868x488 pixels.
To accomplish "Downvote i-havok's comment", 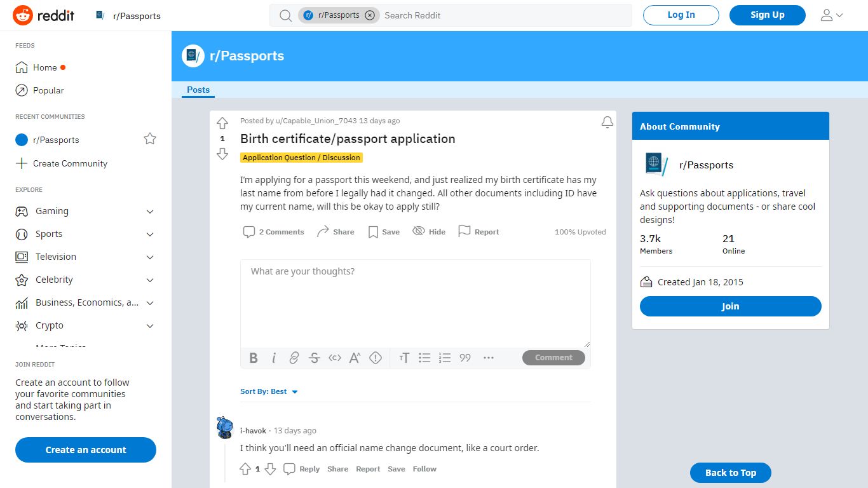I will coord(270,469).
